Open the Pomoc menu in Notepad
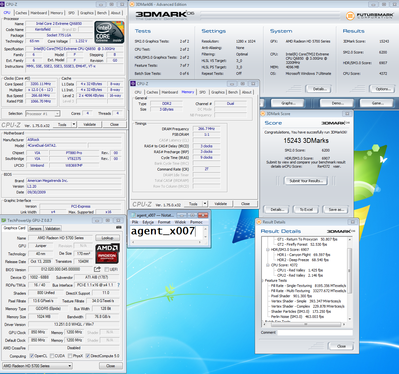 (196, 222)
